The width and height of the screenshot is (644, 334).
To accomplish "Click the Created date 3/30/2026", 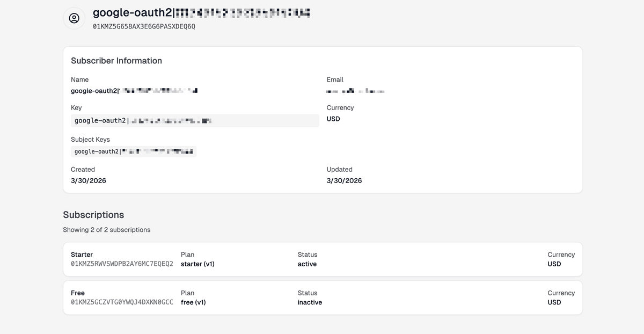I will [x=88, y=180].
